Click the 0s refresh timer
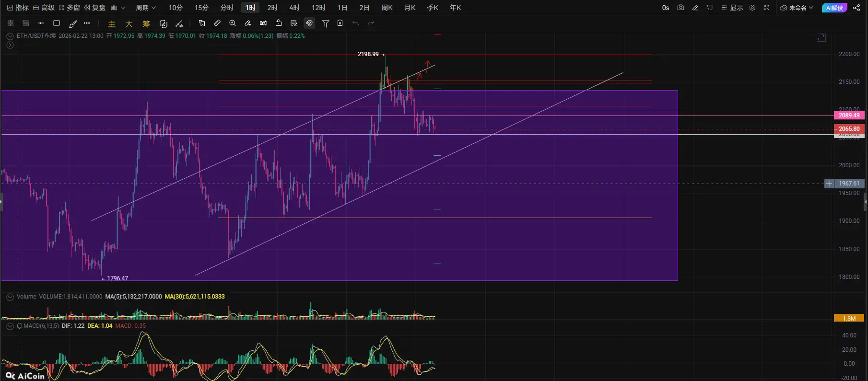 (x=666, y=8)
